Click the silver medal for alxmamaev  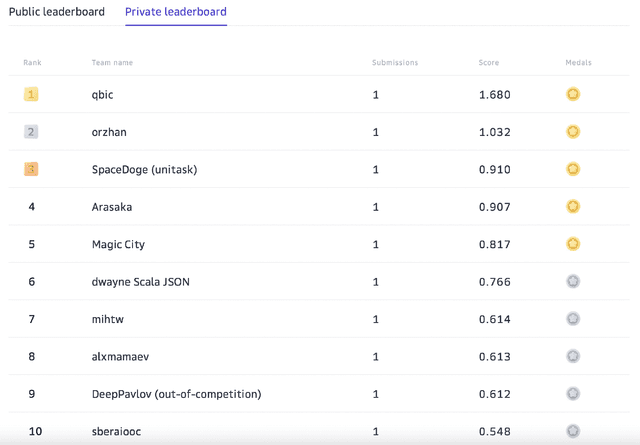pos(573,356)
